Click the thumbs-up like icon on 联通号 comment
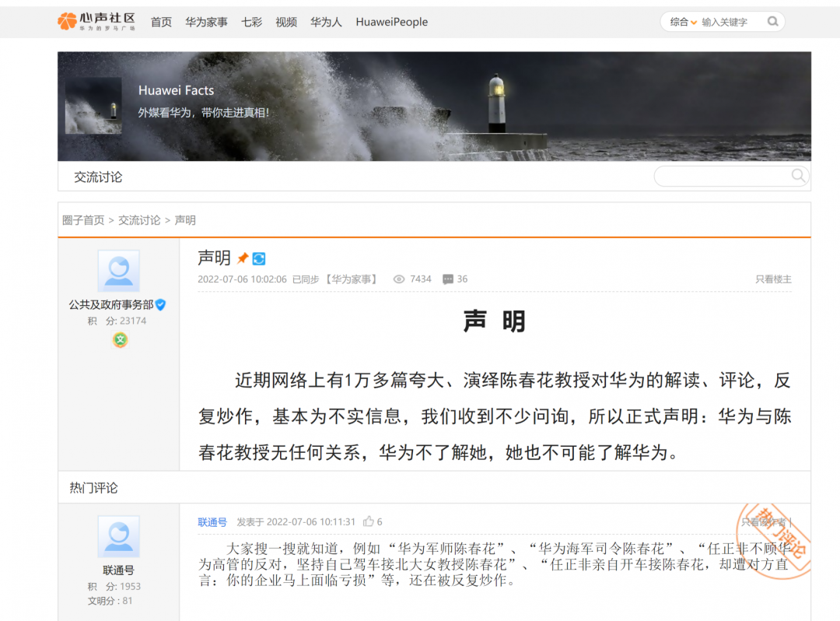Viewport: 840px width, 621px height. coord(369,521)
